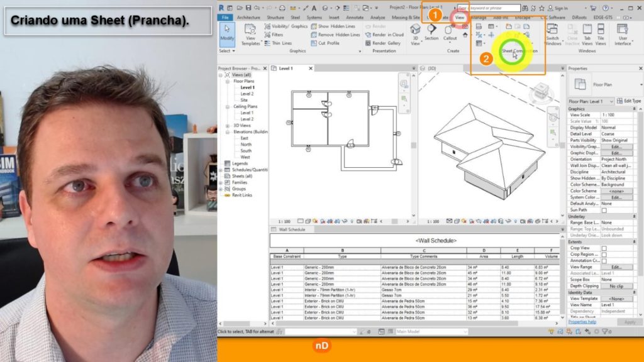Select Level 2 under Floor Plans
Screen dimensions: 644x362
247,94
